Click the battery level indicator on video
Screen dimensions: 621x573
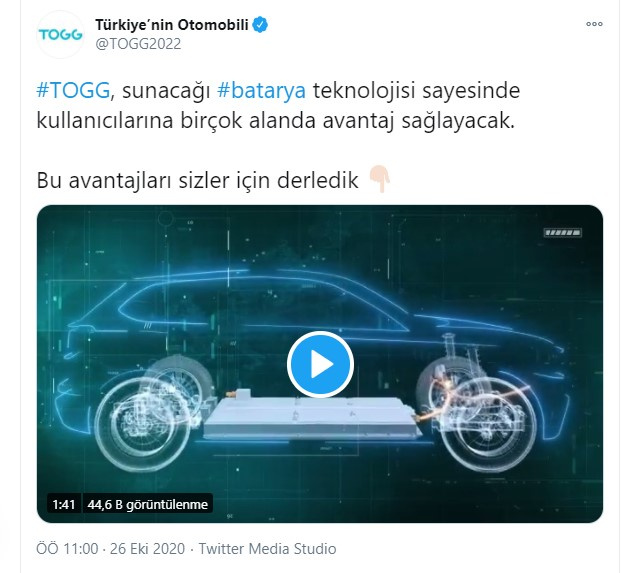[563, 233]
